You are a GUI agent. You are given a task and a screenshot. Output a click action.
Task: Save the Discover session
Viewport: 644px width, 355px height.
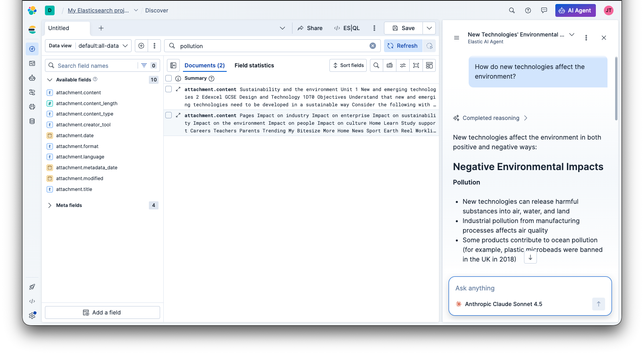click(x=404, y=28)
